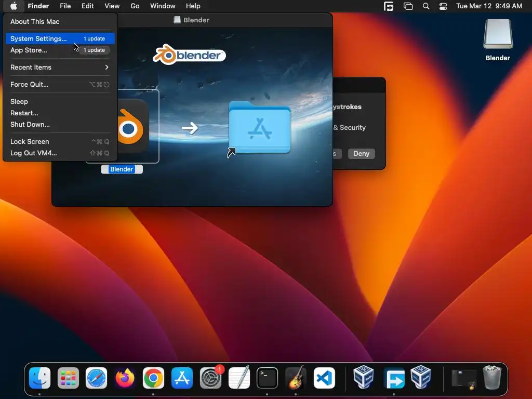Open App Store icon in the Dock
This screenshot has height=399, width=532.
click(x=182, y=378)
